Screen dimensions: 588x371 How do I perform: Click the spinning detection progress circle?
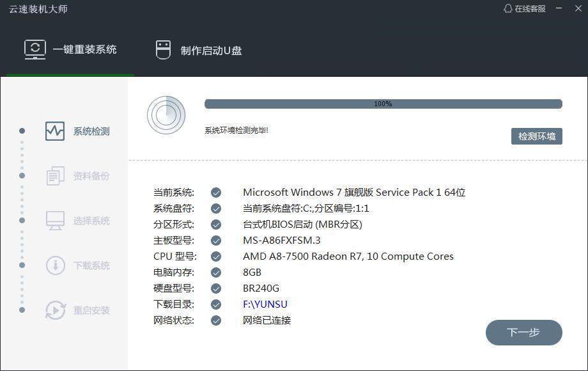[x=167, y=115]
